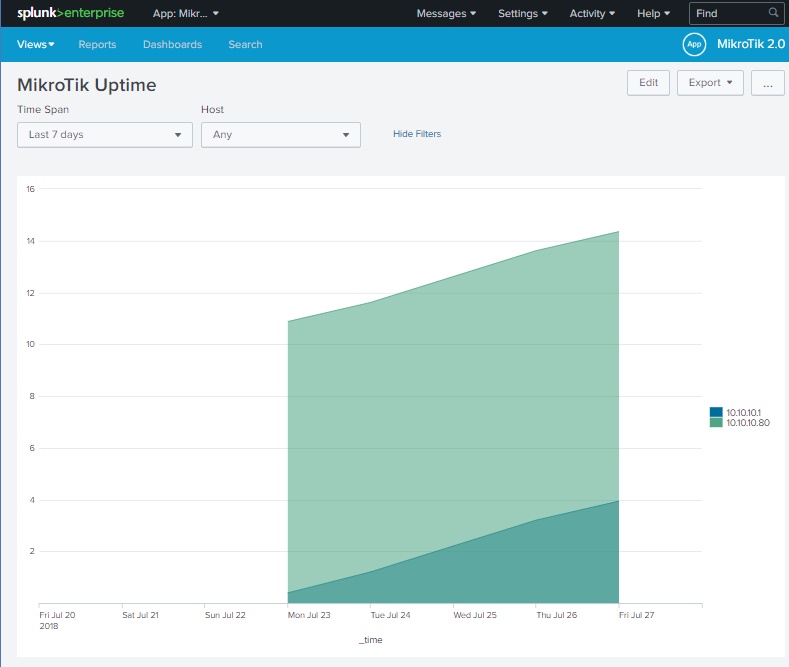Click the search magnifier icon in Find
The width and height of the screenshot is (789, 667).
(773, 13)
